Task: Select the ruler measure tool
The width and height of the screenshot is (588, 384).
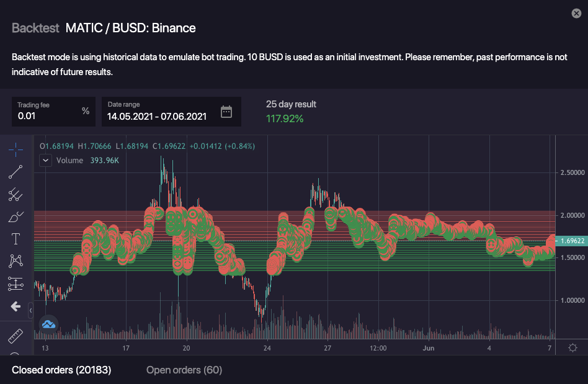Action: point(16,336)
